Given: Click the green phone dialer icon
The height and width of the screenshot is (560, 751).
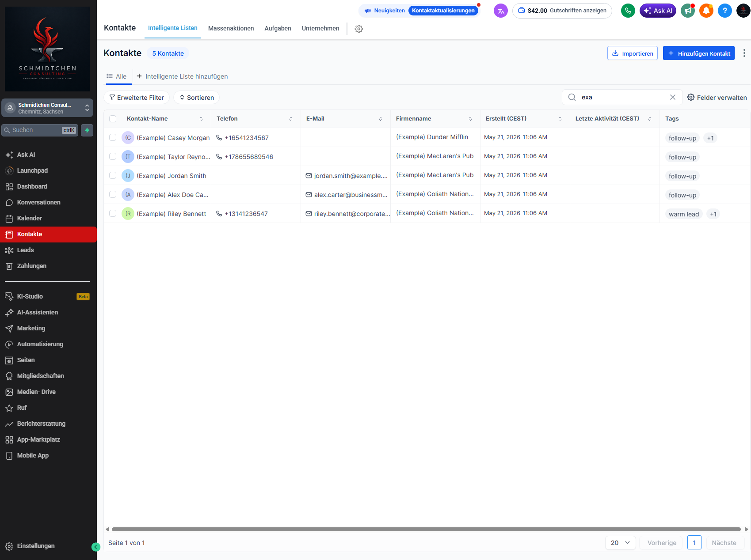Looking at the screenshot, I should coord(628,11).
